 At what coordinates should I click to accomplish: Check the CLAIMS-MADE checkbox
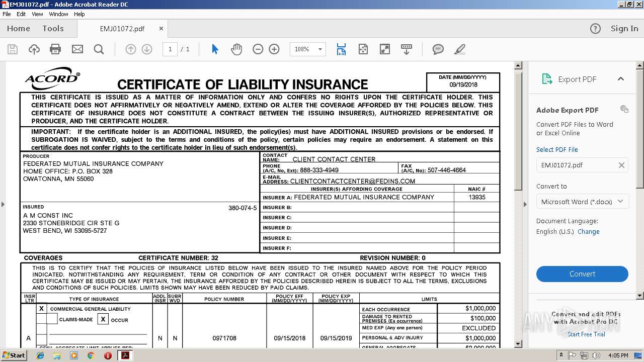pos(52,319)
